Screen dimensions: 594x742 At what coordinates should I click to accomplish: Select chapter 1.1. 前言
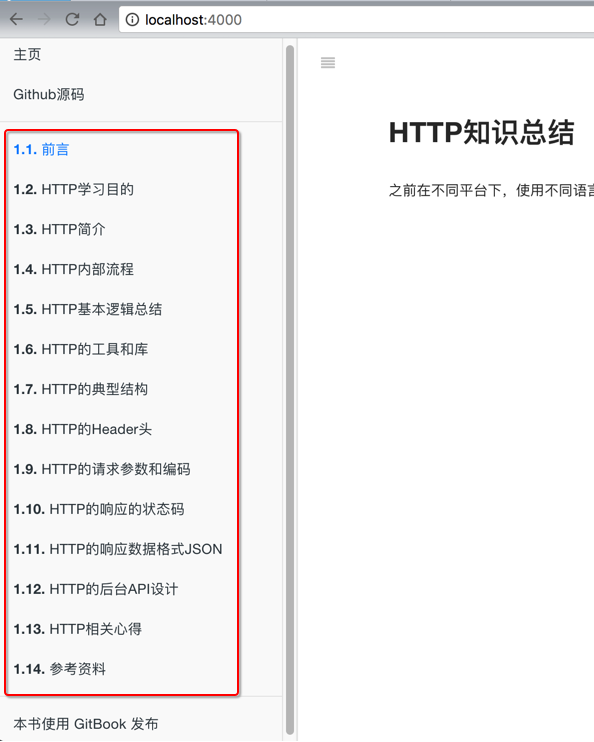41,150
